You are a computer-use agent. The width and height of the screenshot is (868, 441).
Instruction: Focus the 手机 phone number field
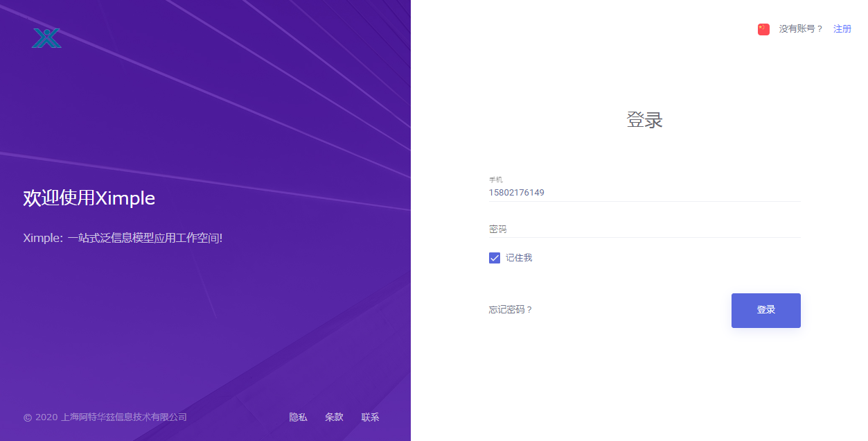(644, 193)
